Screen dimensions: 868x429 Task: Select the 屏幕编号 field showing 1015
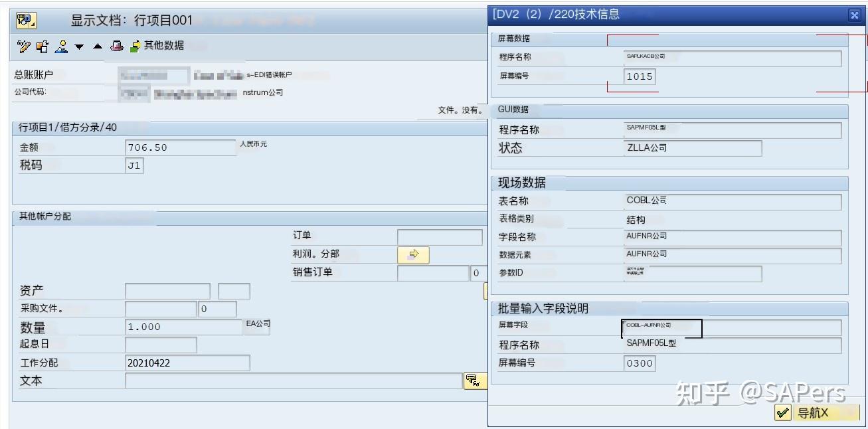[x=640, y=76]
